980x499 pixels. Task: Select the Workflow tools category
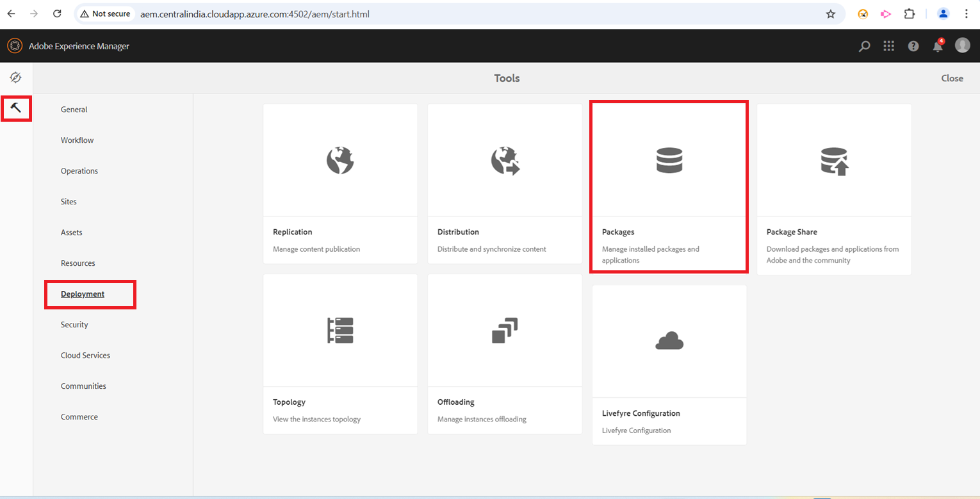point(78,140)
